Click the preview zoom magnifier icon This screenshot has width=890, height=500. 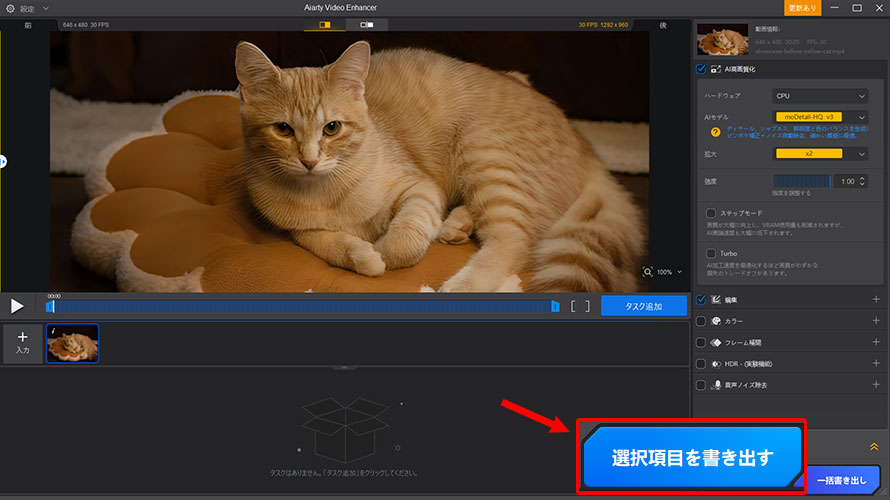[x=647, y=272]
